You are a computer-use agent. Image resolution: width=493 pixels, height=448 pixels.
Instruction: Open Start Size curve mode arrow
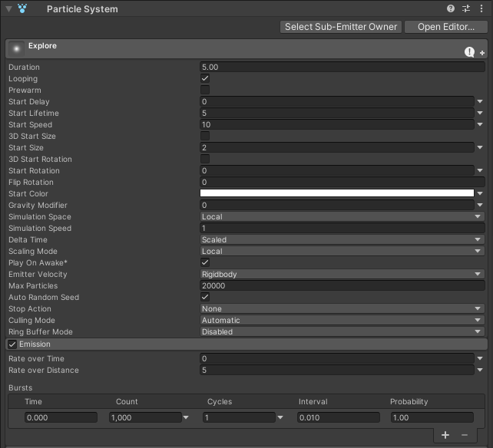click(x=480, y=147)
